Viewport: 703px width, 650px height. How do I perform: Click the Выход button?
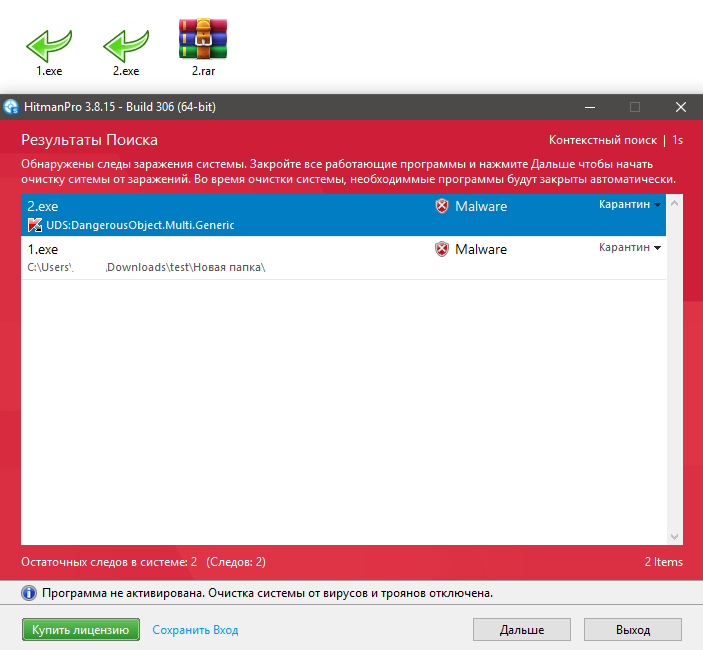[x=633, y=630]
